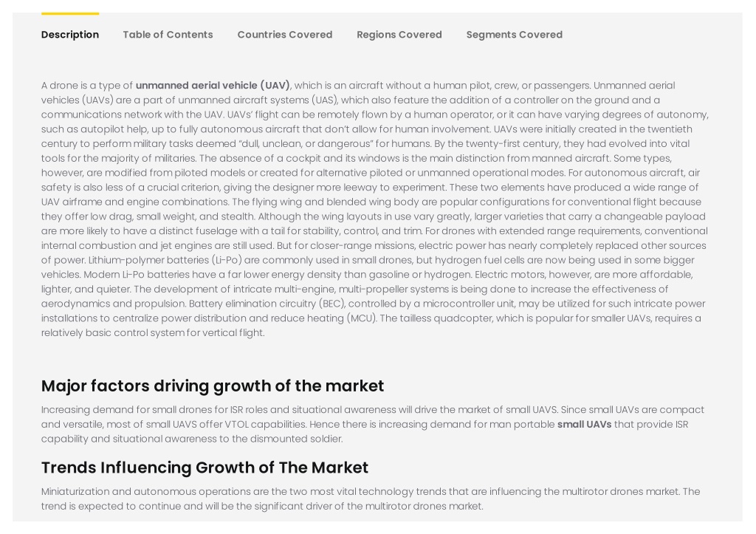Viewport: 756px width, 534px height.
Task: Show the Segments Covered tab
Action: point(515,35)
